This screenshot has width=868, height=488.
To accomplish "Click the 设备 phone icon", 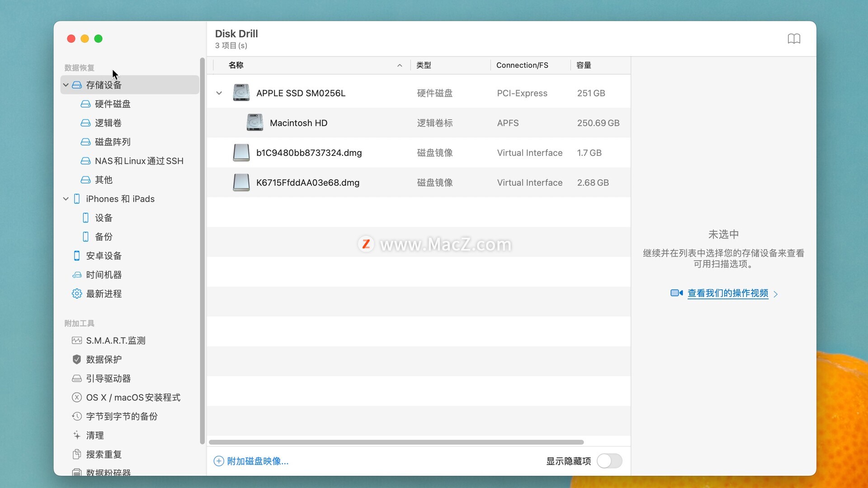I will tap(85, 218).
